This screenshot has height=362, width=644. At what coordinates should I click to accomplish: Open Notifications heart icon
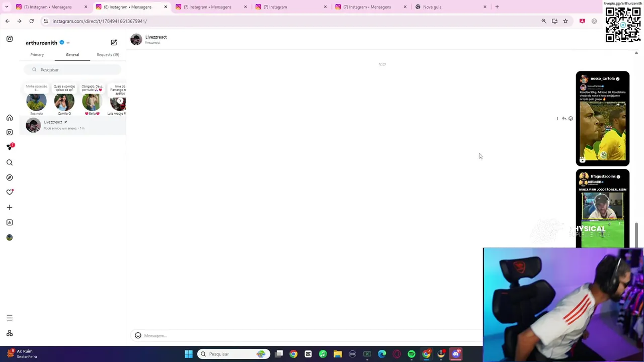[10, 192]
